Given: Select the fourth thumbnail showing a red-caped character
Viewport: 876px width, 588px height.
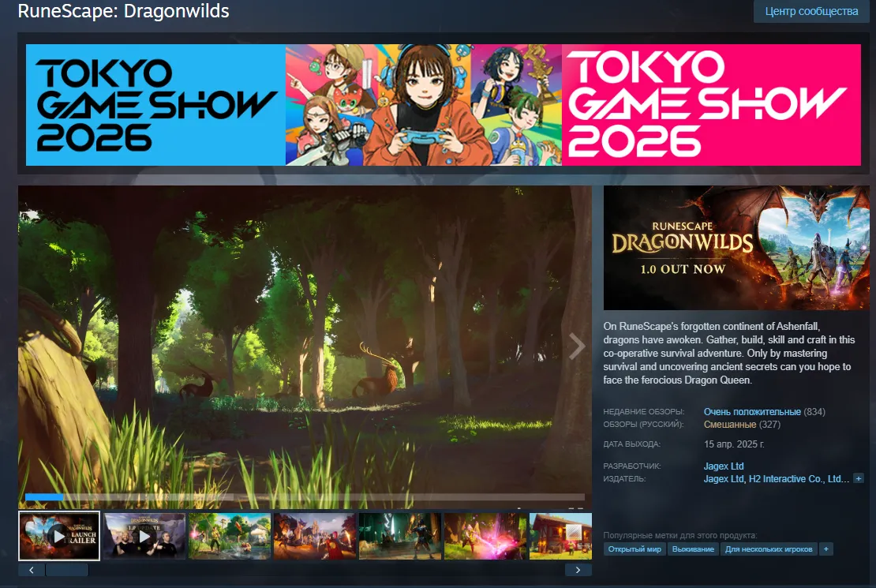Looking at the screenshot, I should point(315,536).
